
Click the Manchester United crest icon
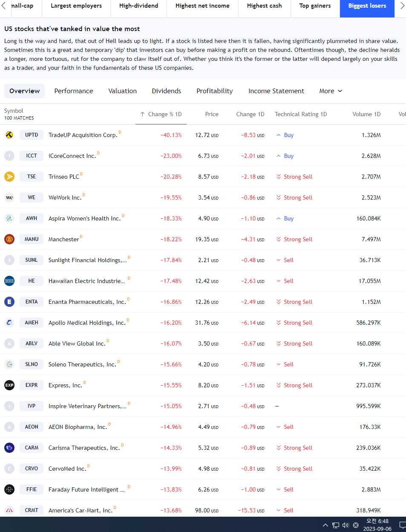click(x=9, y=239)
